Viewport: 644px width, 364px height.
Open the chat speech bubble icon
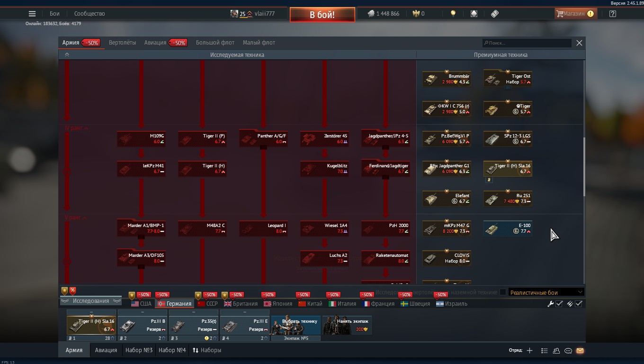(568, 351)
